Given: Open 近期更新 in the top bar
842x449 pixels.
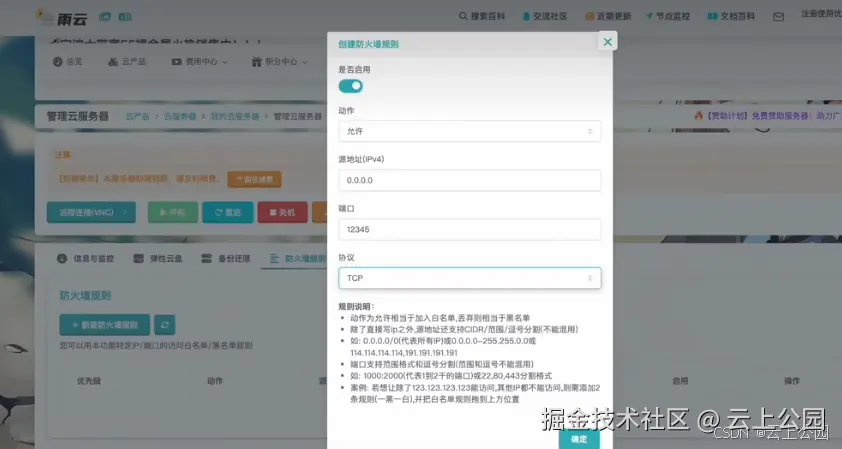Looking at the screenshot, I should point(608,16).
